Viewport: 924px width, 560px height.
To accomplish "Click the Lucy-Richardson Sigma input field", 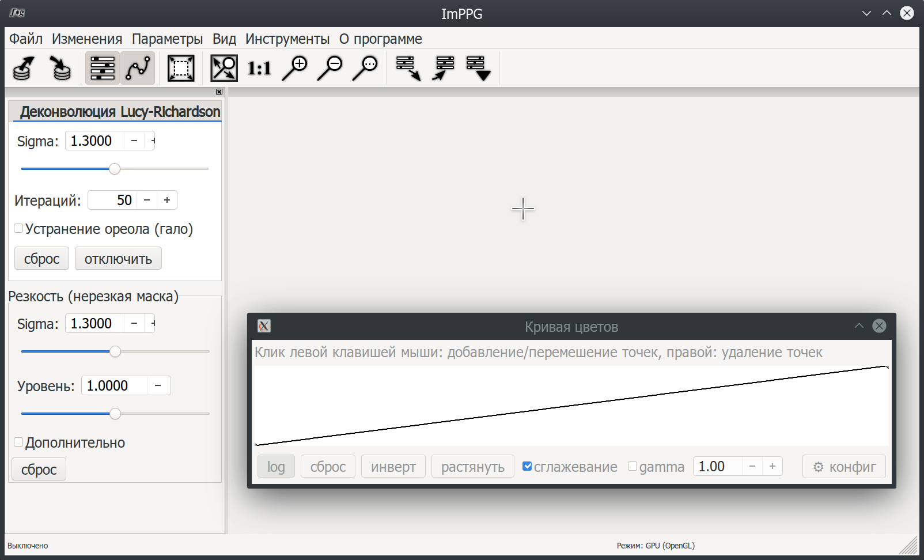I will [94, 141].
